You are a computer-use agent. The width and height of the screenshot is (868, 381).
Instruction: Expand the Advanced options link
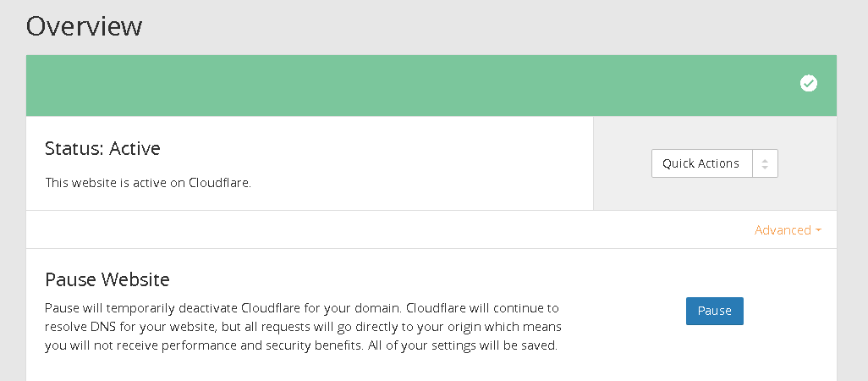pyautogui.click(x=783, y=230)
